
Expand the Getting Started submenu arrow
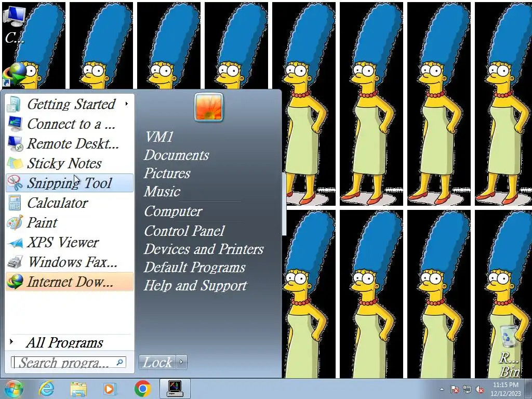pos(127,103)
